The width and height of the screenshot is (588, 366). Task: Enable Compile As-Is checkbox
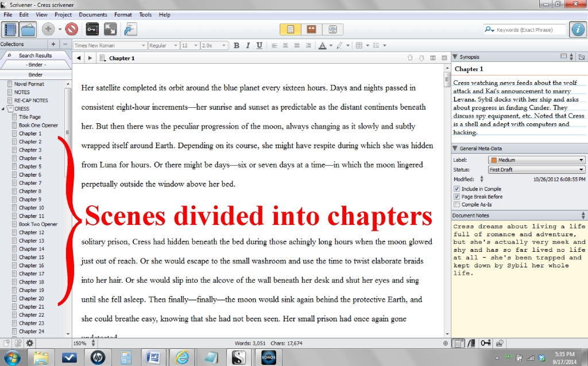tap(457, 204)
